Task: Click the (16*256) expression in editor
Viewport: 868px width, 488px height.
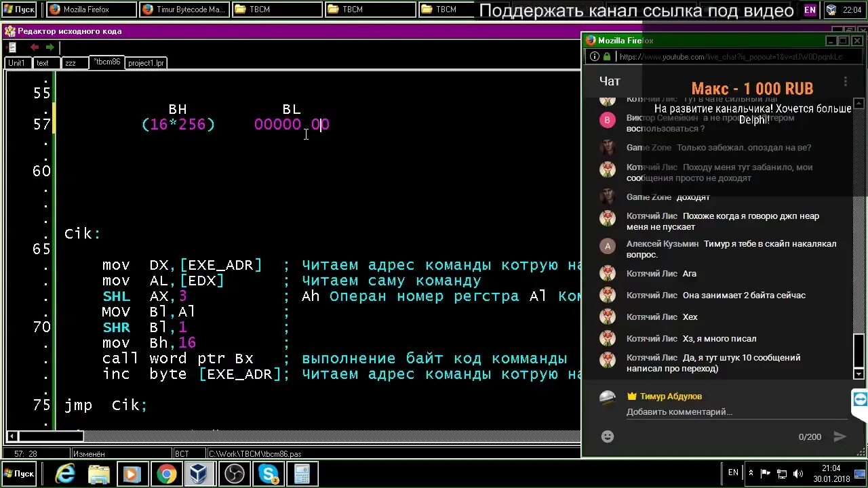Action: tap(178, 124)
